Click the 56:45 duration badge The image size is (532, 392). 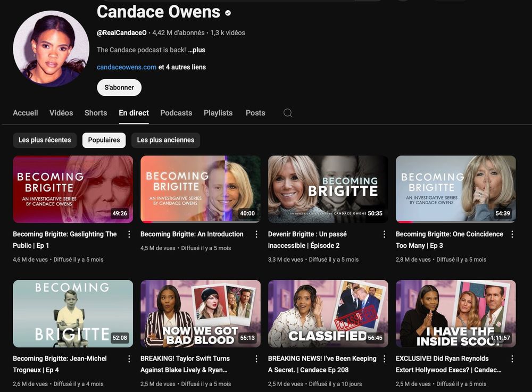[375, 338]
